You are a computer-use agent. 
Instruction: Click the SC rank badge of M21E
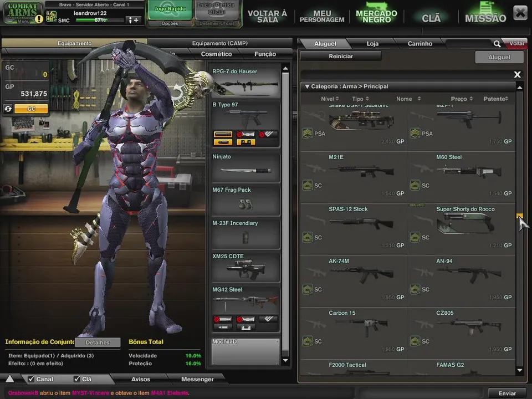click(x=308, y=185)
